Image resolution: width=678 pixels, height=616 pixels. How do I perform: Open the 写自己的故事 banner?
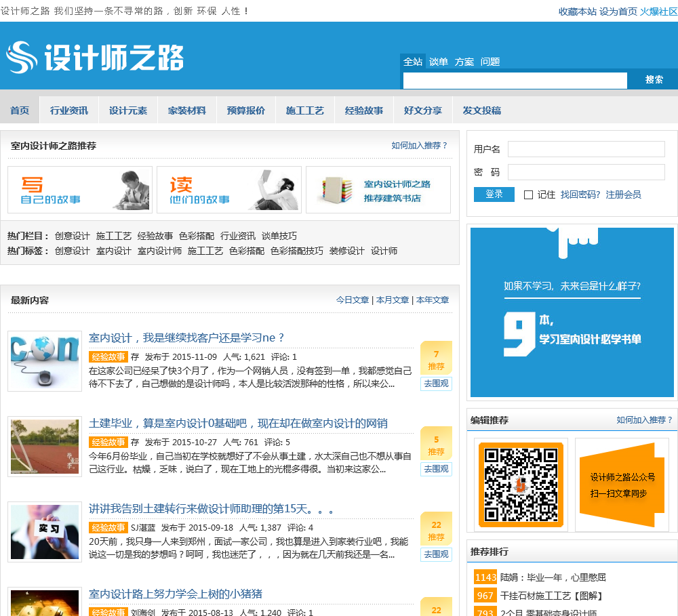pos(80,190)
